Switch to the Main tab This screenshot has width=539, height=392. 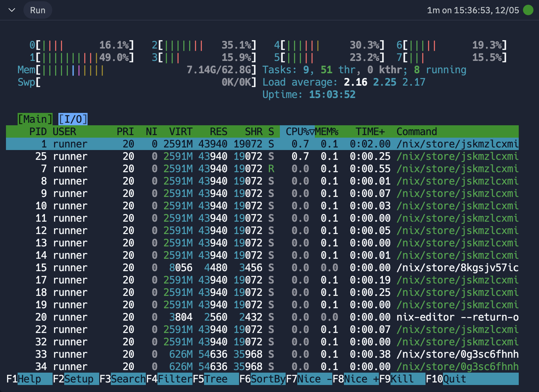click(x=35, y=119)
